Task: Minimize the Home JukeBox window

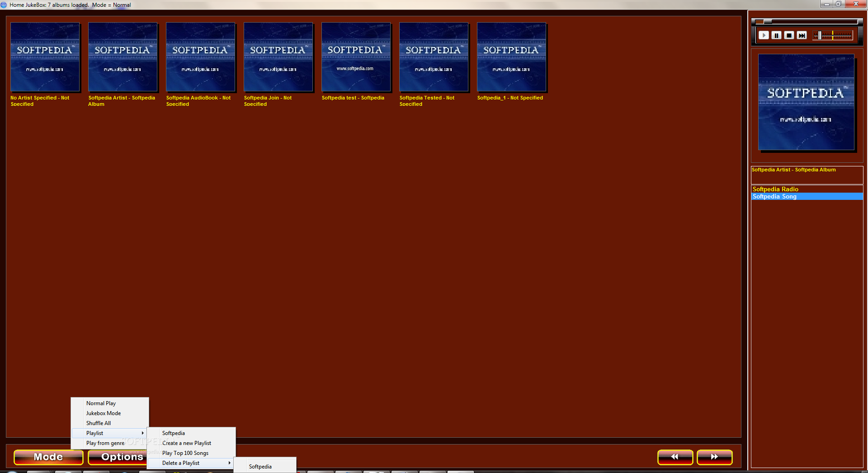Action: point(826,4)
